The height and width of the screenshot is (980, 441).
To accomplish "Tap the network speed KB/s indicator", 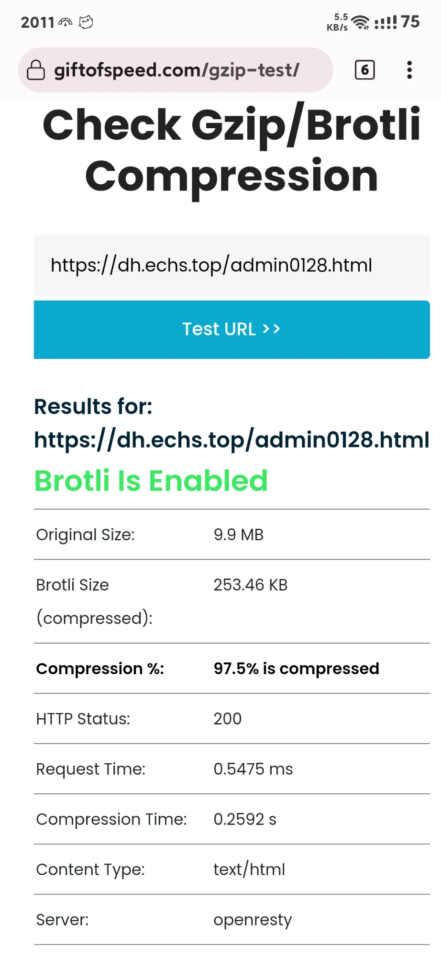I will (x=337, y=22).
